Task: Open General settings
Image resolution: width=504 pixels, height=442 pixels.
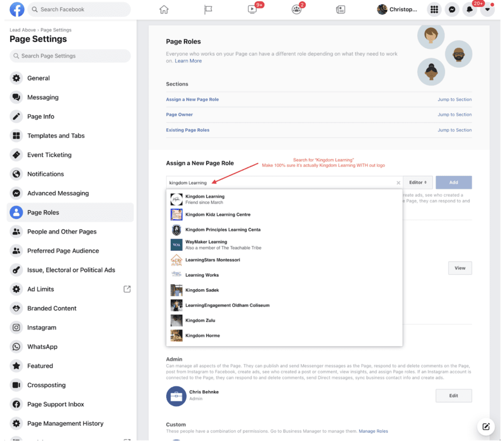Action: click(x=70, y=78)
